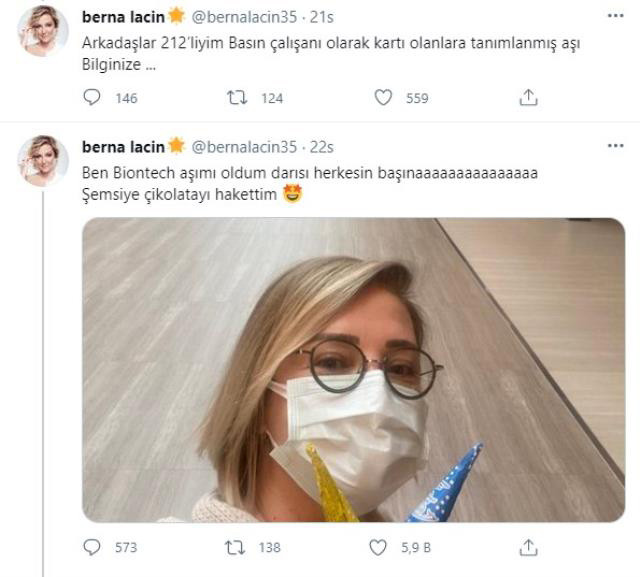Reply to the first tweet about 212
The height and width of the screenshot is (577, 640).
[x=93, y=97]
